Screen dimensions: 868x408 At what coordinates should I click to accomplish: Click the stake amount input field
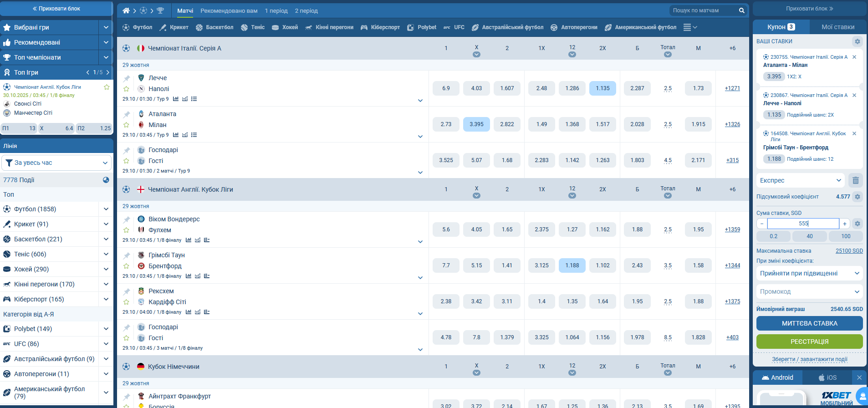pos(803,224)
